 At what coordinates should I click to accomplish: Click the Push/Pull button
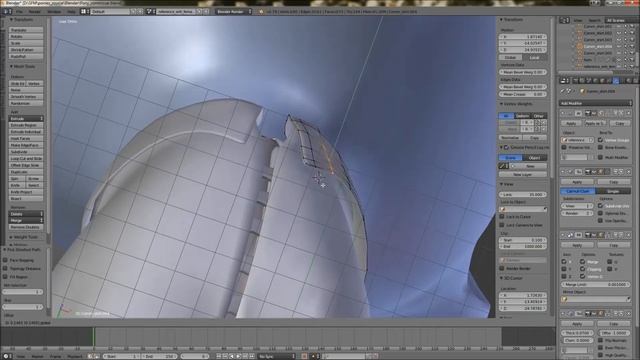pos(26,56)
